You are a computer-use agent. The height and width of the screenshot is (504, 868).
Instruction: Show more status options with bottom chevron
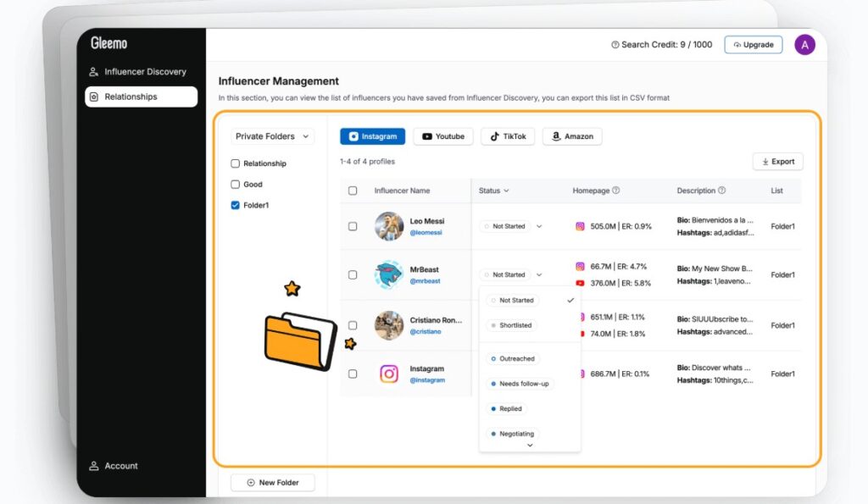pyautogui.click(x=530, y=446)
